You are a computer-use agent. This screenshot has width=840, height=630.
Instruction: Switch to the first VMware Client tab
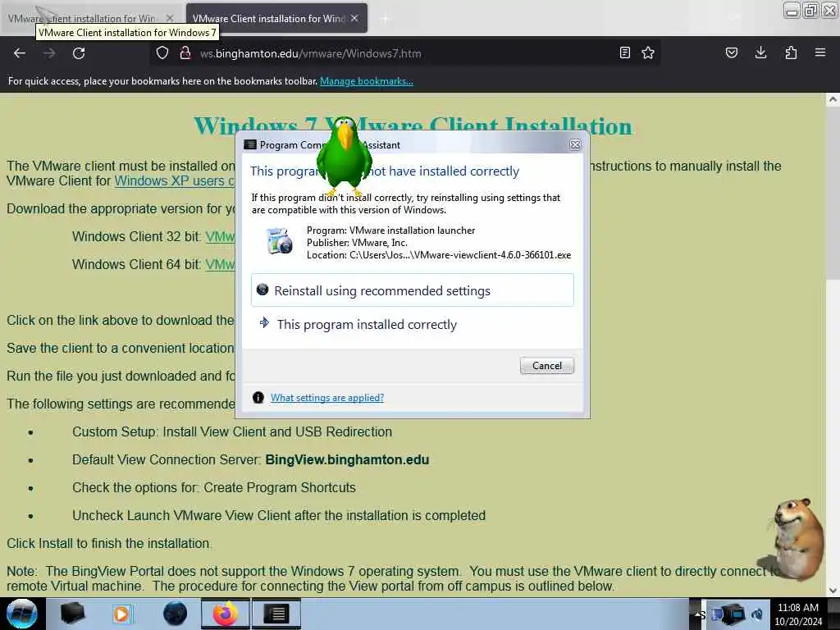(91, 18)
